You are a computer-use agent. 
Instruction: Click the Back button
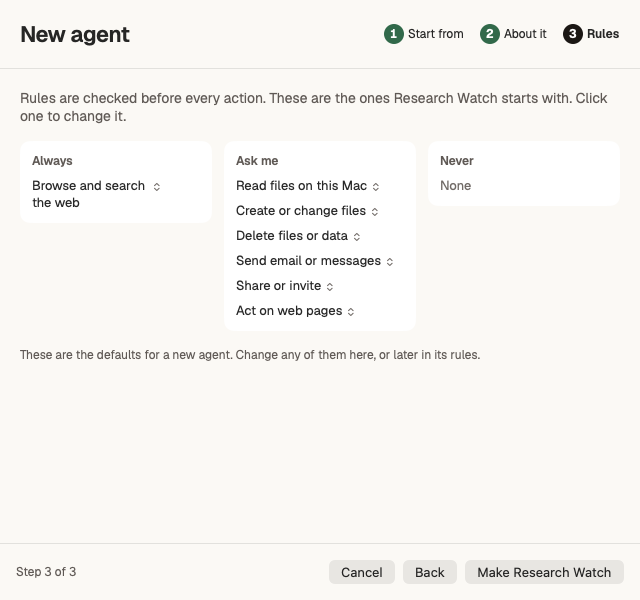430,572
